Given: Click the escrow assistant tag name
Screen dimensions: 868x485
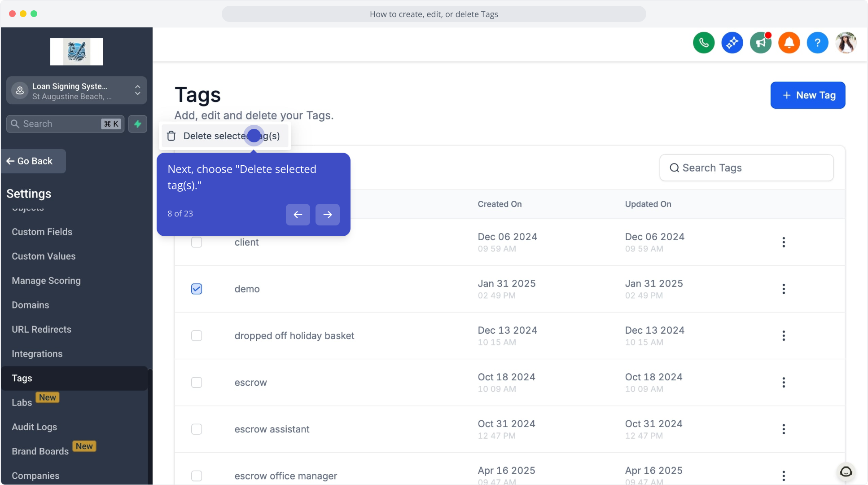Looking at the screenshot, I should pos(272,429).
